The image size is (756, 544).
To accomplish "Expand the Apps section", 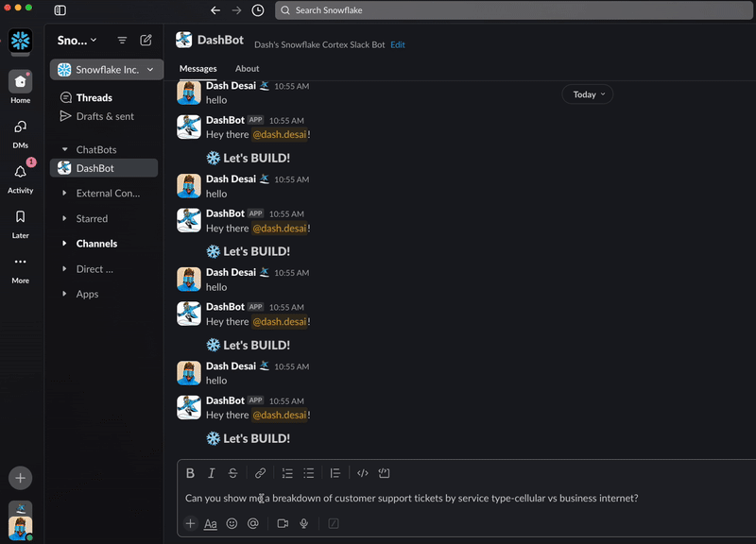I will point(64,294).
